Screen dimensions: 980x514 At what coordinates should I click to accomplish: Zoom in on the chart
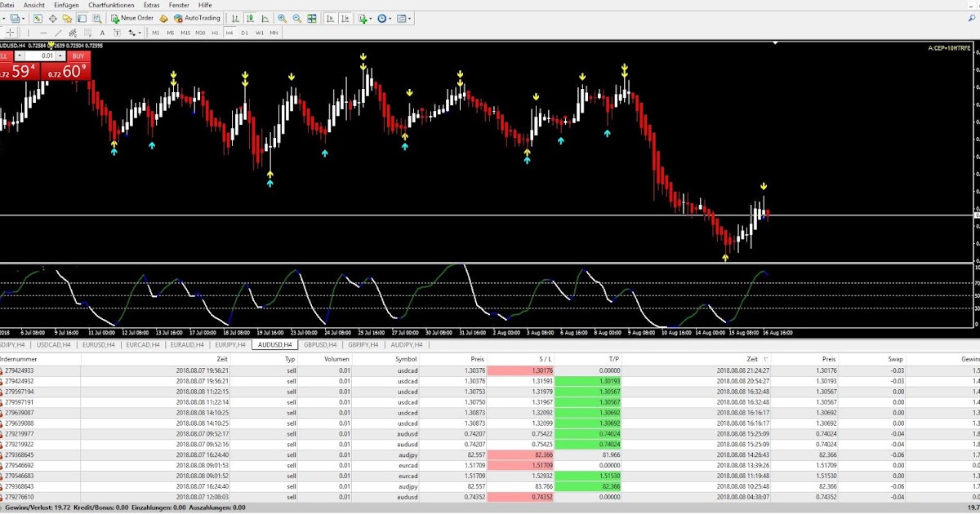[x=281, y=18]
